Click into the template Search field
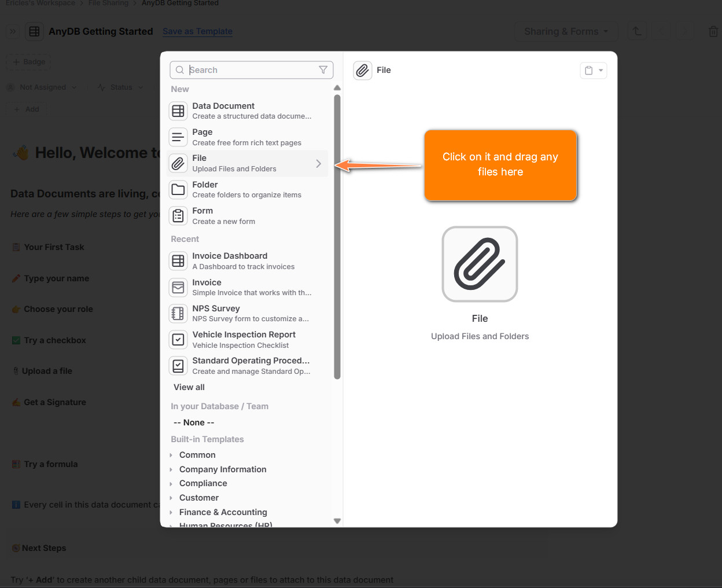The width and height of the screenshot is (722, 588). [252, 70]
